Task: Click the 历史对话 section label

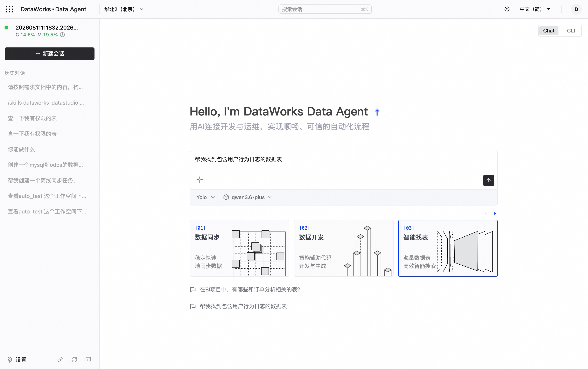Action: click(x=15, y=73)
